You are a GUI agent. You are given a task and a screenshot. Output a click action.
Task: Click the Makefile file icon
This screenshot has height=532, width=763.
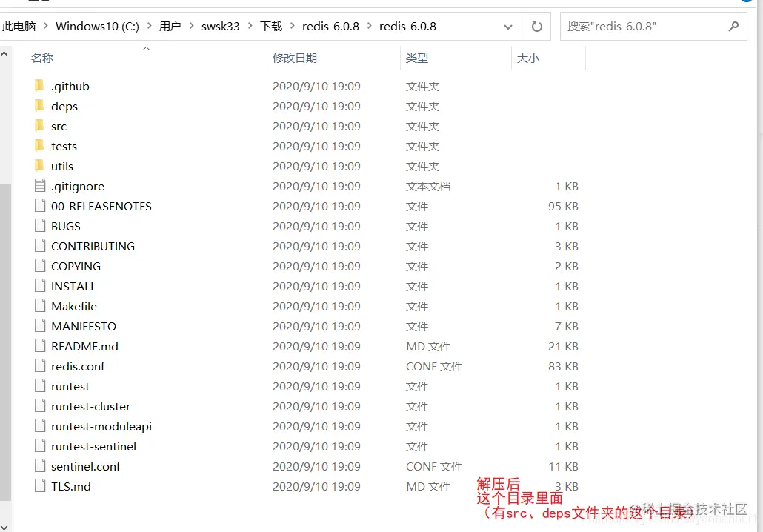click(x=40, y=305)
